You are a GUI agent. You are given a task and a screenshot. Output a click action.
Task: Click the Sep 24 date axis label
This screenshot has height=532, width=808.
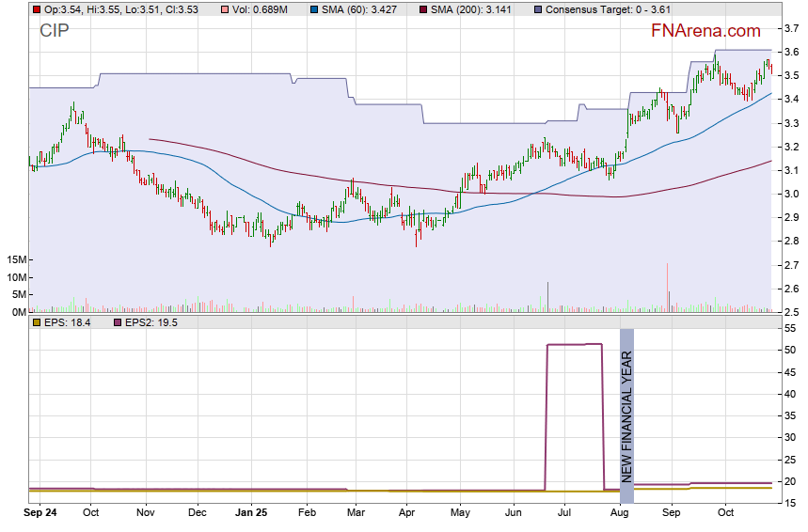[40, 514]
